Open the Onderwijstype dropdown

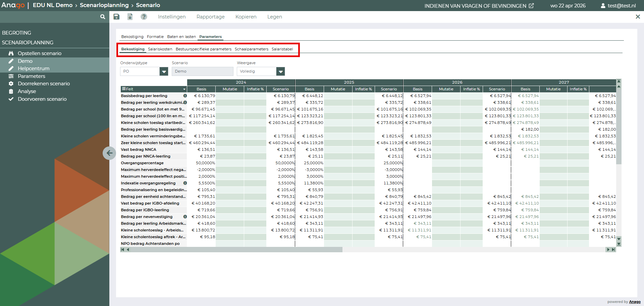tap(164, 71)
